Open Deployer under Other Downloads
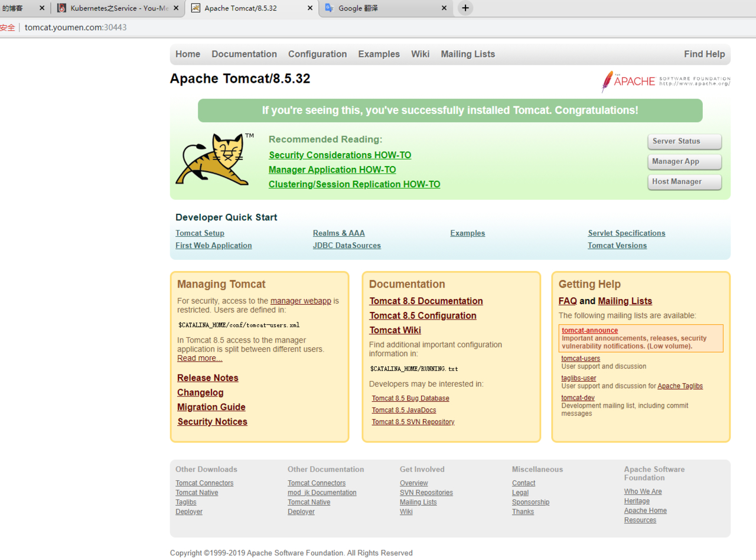 coord(189,512)
